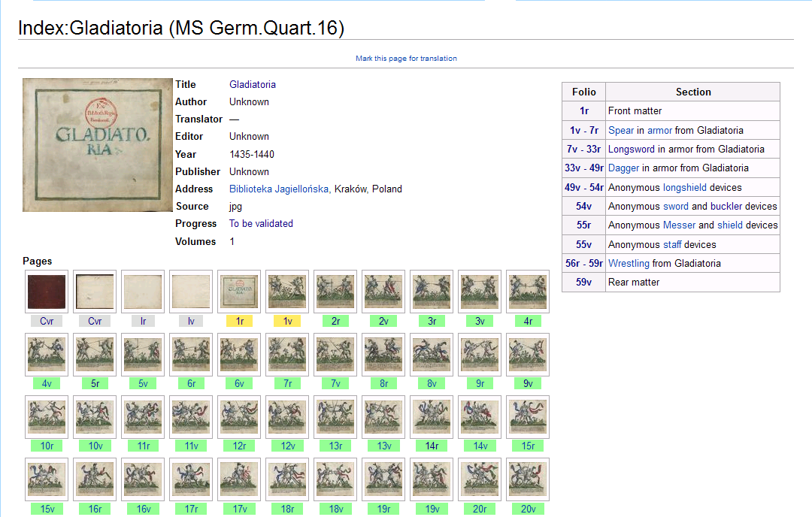This screenshot has width=812, height=517.
Task: Open the page 7v thumbnail image
Action: [335, 355]
